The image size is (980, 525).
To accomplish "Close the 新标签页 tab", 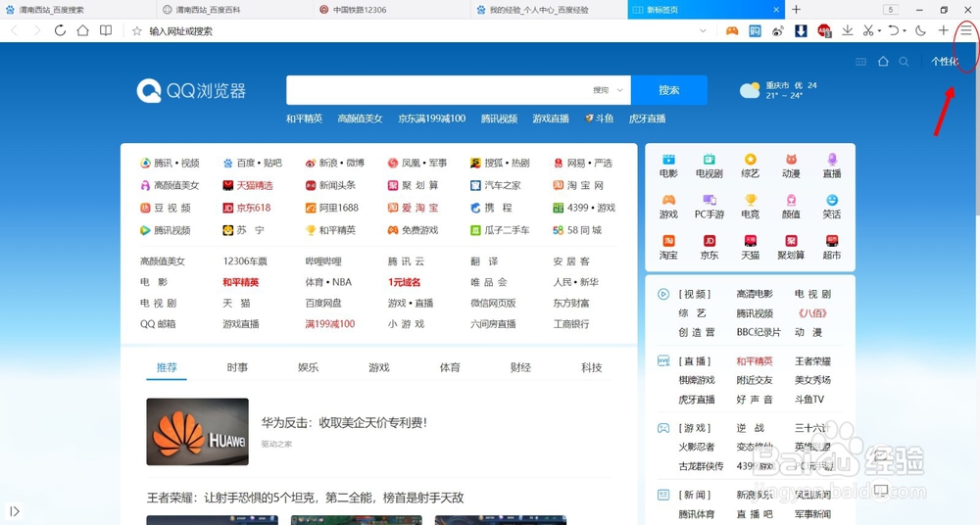I will click(776, 10).
